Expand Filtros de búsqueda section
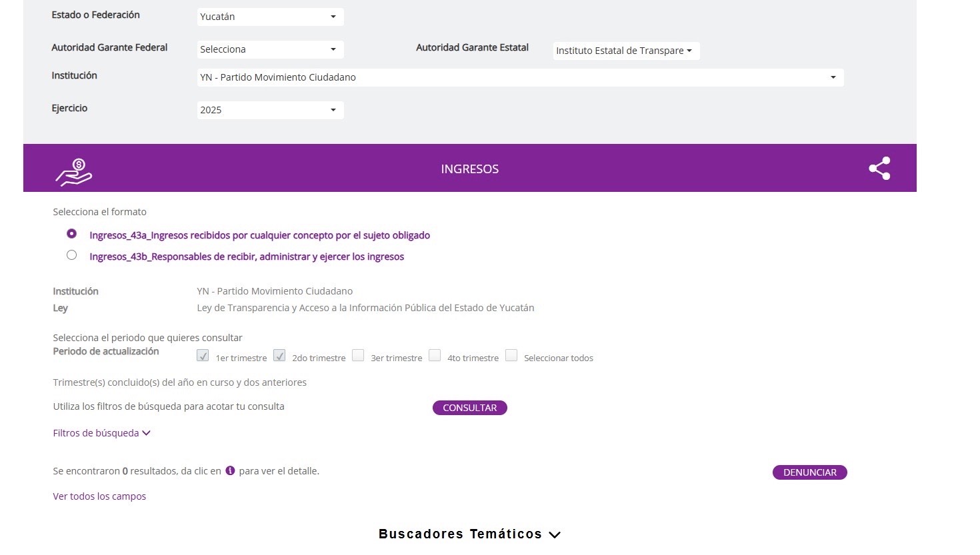 point(102,433)
